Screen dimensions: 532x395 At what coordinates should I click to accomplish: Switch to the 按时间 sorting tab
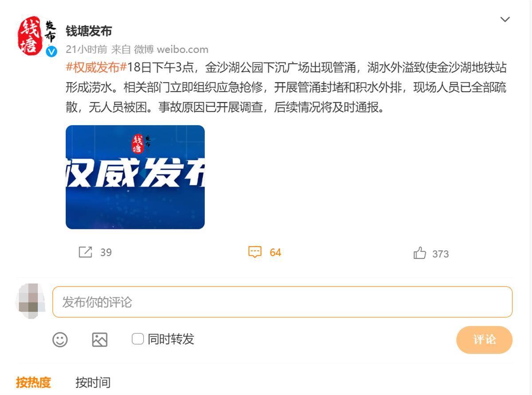[93, 382]
